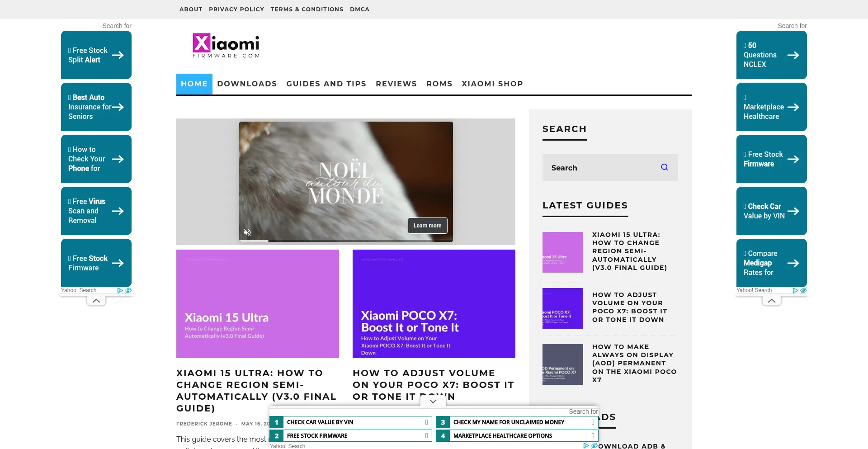Open the Downloads menu item
868x449 pixels.
tap(247, 84)
